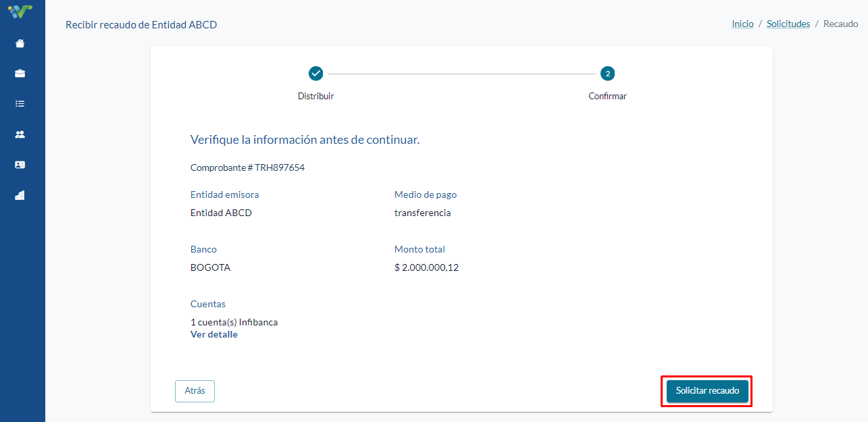
Task: Click the app logo in the sidebar
Action: (x=20, y=11)
